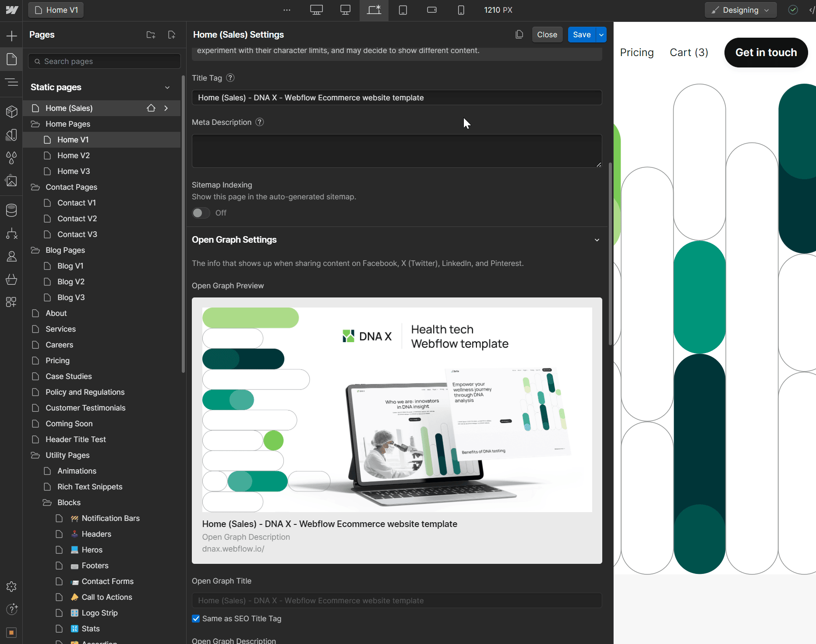Click the Title Tag input field
The width and height of the screenshot is (816, 644).
click(x=397, y=98)
